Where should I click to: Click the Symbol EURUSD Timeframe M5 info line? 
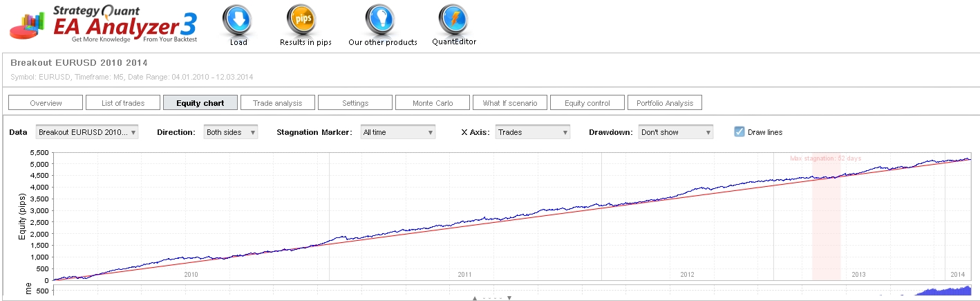132,77
